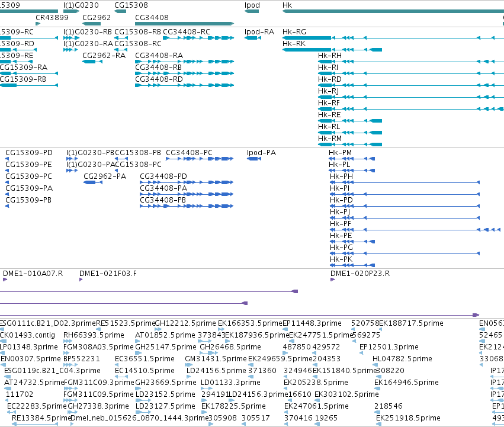Click the CG34408-PD protein label
Screen dimensions: 504x427
tap(163, 176)
